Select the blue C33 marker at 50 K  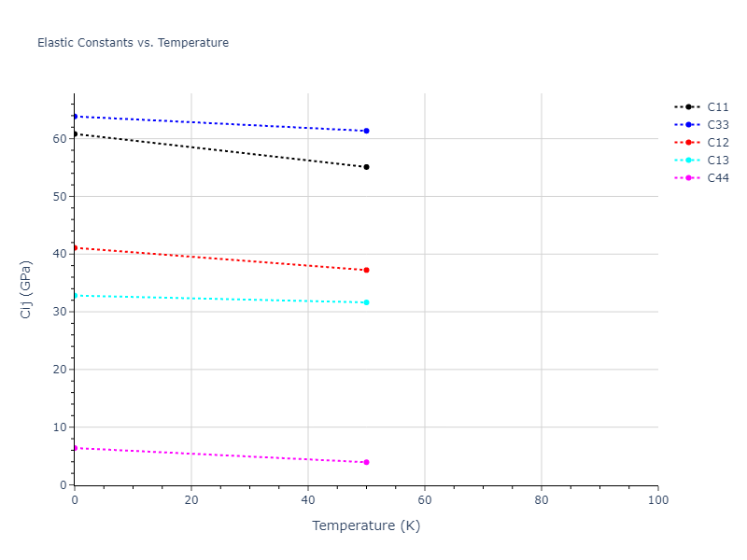[x=366, y=131]
